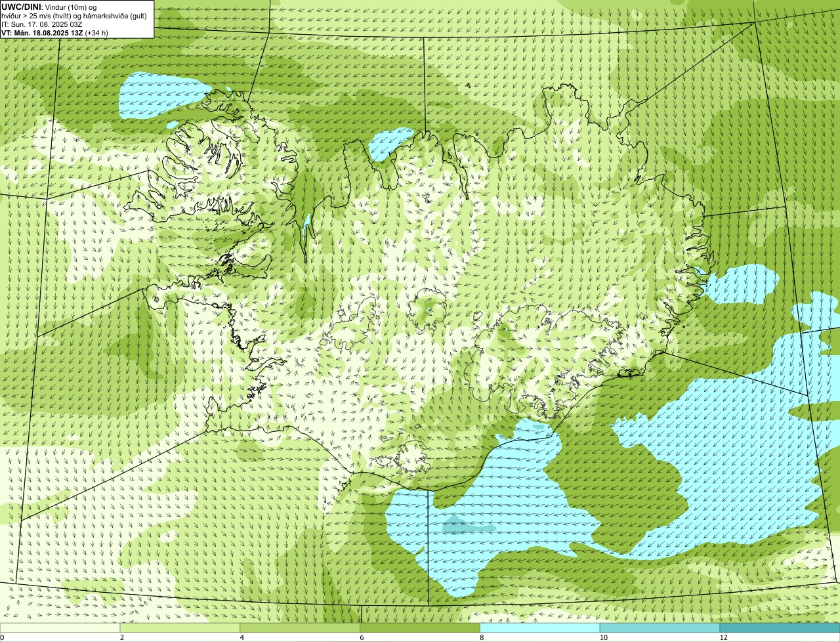Screen dimensions: 840x642
Task: Click the 'IT: Sun. 17. 08. 2025 03Z' line
Action: pyautogui.click(x=42, y=24)
